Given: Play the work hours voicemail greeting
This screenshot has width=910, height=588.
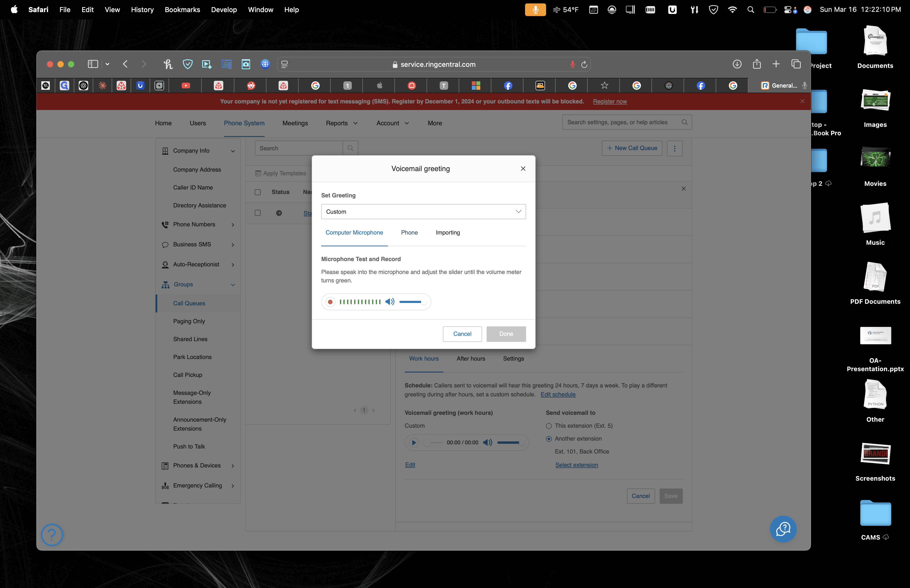Looking at the screenshot, I should [414, 442].
